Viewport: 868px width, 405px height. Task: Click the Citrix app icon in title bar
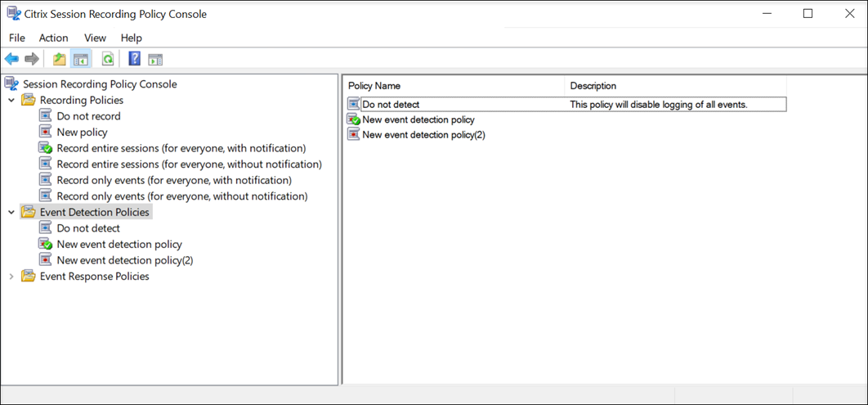click(x=13, y=14)
